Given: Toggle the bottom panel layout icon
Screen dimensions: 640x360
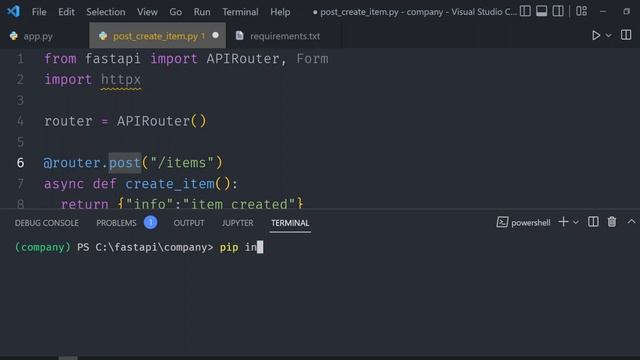Looking at the screenshot, I should pyautogui.click(x=542, y=11).
